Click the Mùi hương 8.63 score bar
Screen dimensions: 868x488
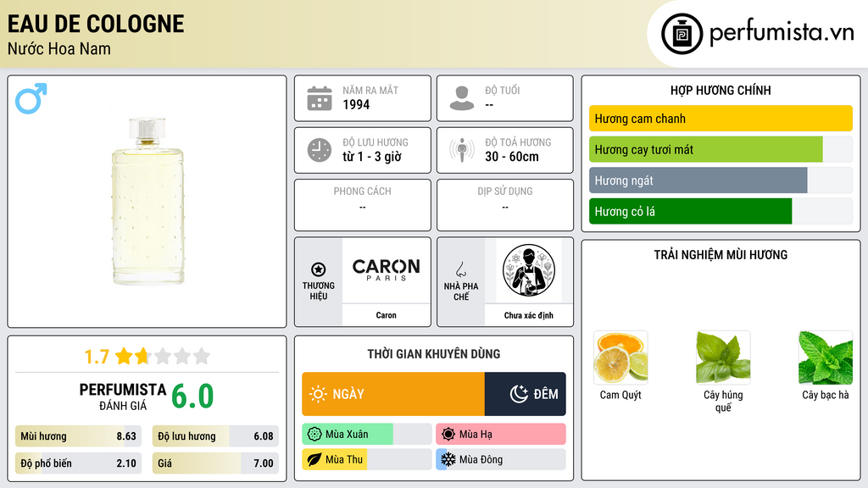(79, 436)
